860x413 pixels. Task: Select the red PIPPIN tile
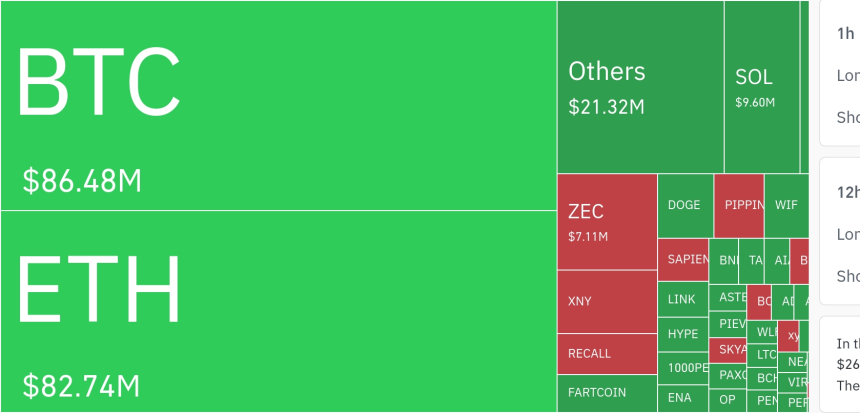pyautogui.click(x=739, y=205)
